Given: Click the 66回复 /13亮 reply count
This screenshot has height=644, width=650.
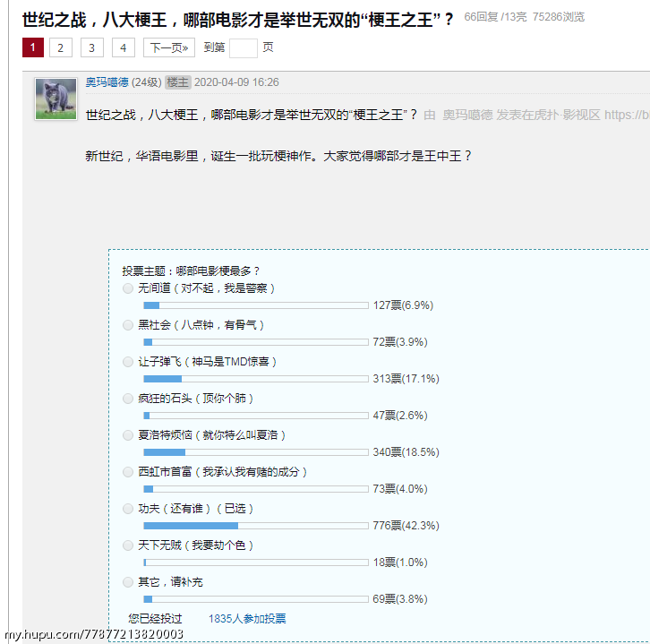Looking at the screenshot, I should pyautogui.click(x=495, y=17).
